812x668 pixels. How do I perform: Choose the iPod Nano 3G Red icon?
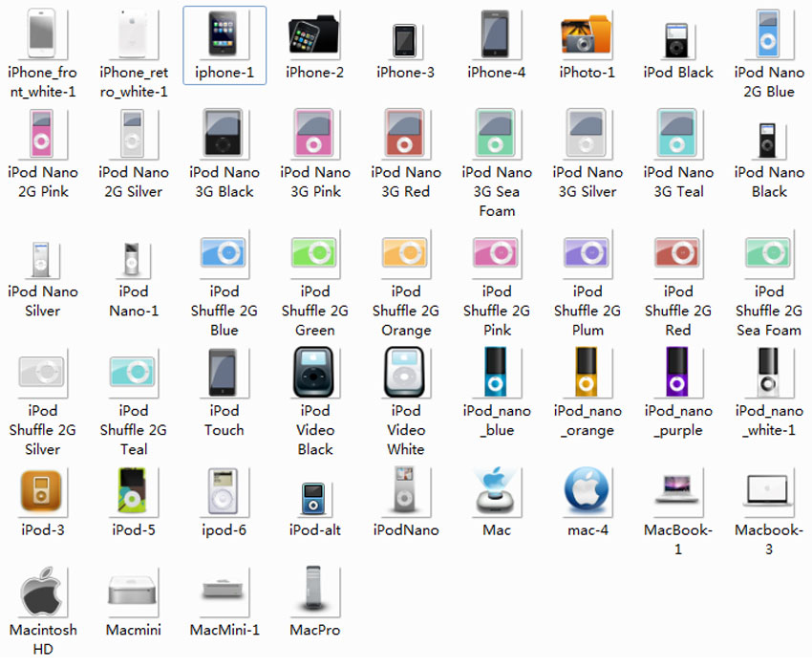pyautogui.click(x=404, y=133)
